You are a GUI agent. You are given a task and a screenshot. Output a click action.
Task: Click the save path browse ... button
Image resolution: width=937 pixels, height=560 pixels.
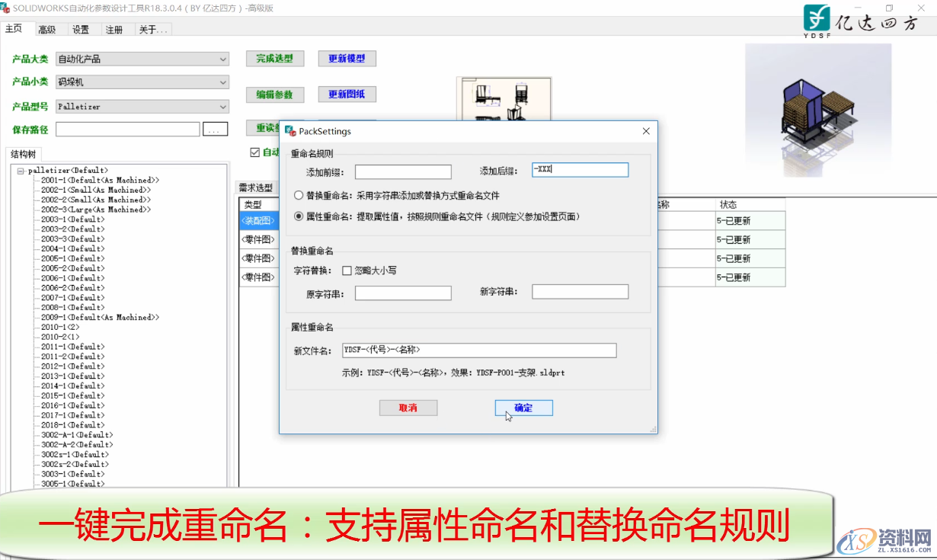(216, 128)
